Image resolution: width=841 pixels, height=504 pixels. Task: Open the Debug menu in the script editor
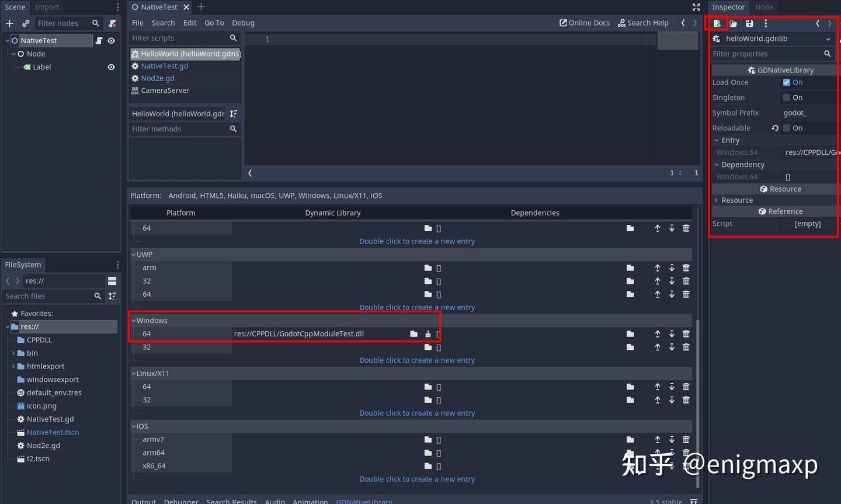coord(243,23)
